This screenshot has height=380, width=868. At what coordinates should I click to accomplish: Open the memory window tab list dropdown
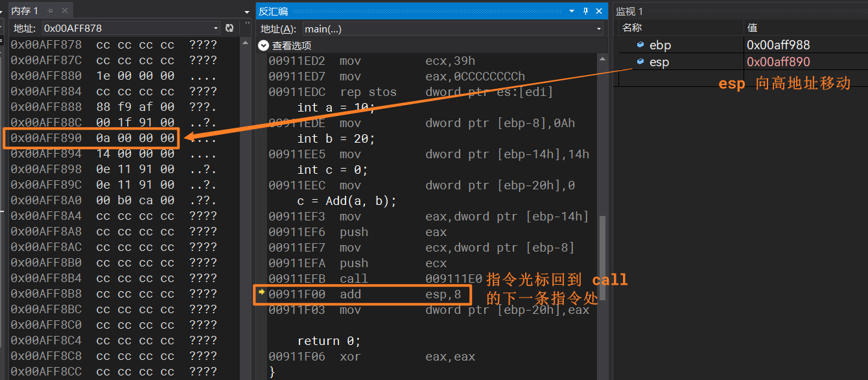(x=246, y=12)
